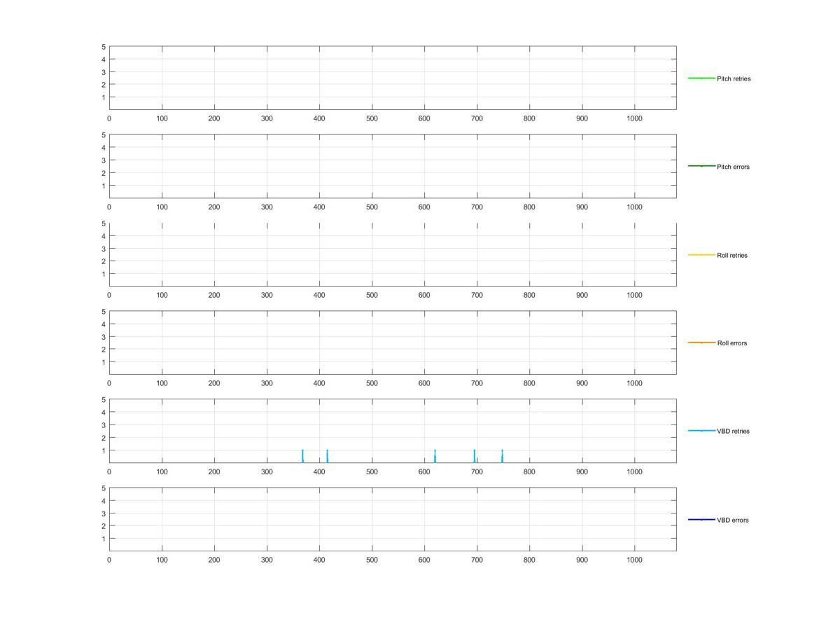Click the light blue VBD retries legend line
The width and height of the screenshot is (840, 620).
coord(701,431)
